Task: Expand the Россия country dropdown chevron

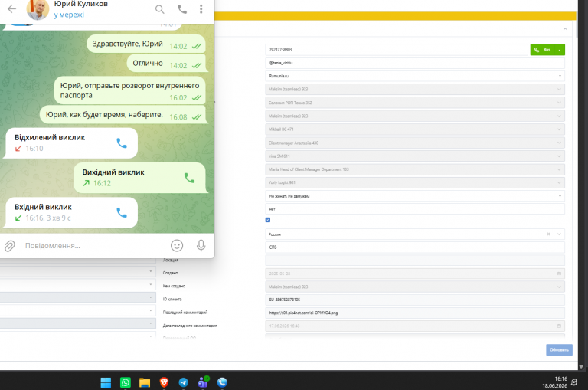Action: click(x=559, y=234)
